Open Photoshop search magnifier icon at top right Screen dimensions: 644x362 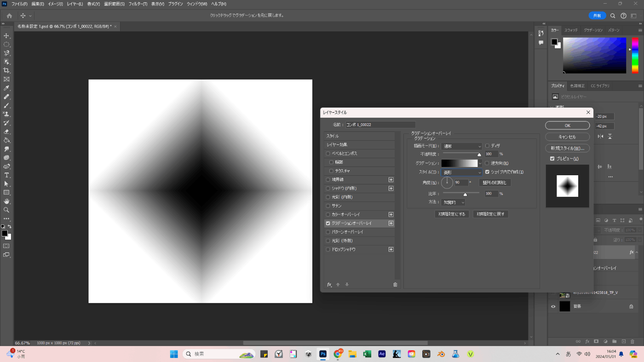pos(613,16)
